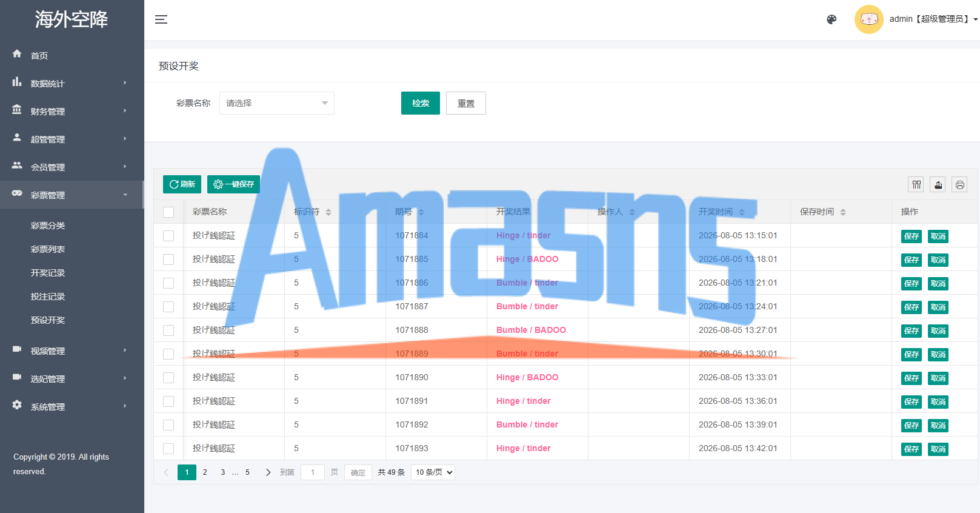
Task: Toggle the sidebar collapse hamburger icon
Action: [161, 19]
